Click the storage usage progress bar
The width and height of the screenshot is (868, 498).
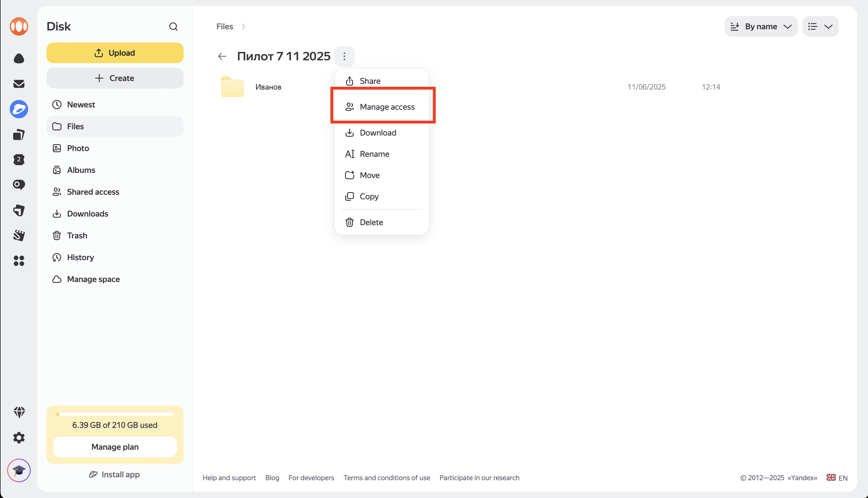(x=115, y=414)
